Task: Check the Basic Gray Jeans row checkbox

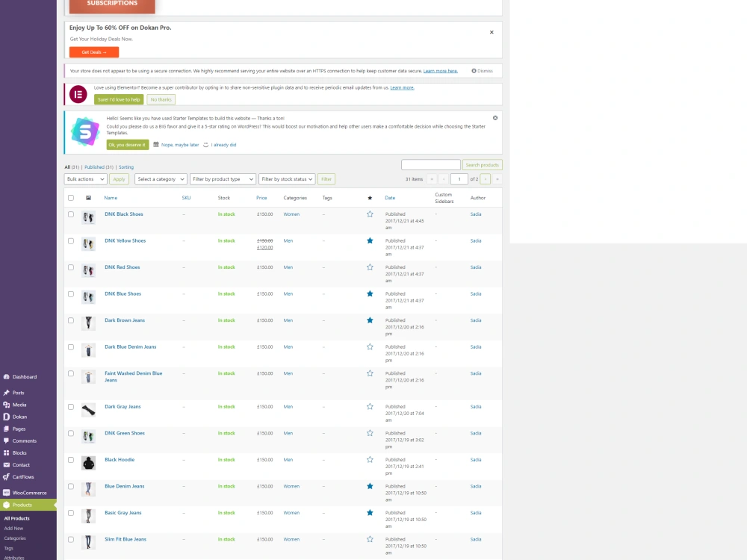Action: click(71, 514)
